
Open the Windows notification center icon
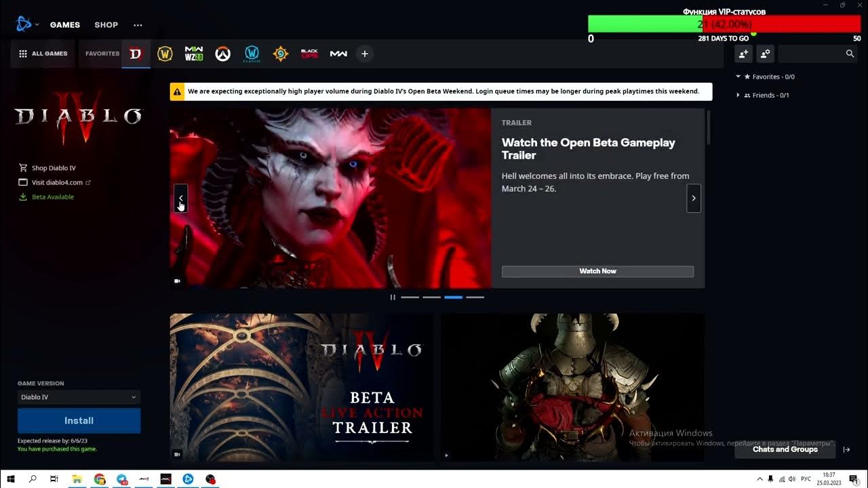pos(854,479)
